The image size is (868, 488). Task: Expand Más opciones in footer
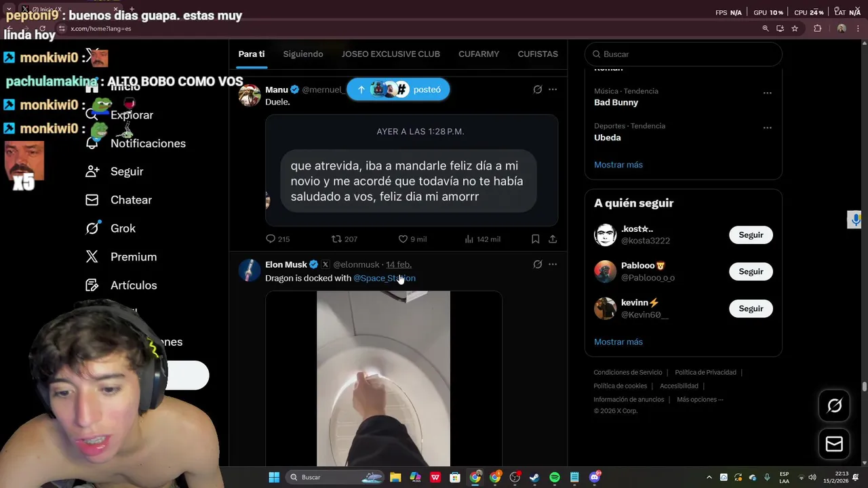700,399
